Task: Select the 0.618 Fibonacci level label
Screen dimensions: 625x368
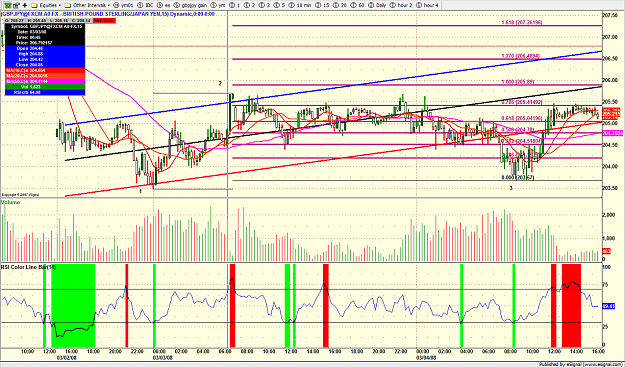Action: click(x=521, y=118)
